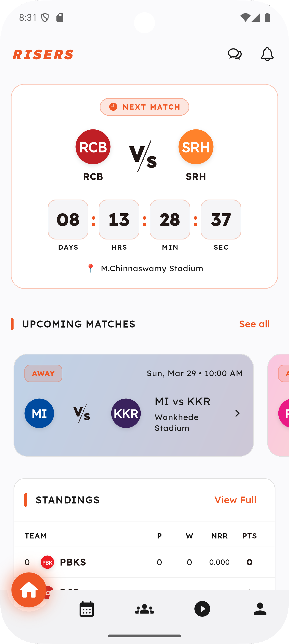
Task: Select the KKR team badge
Action: point(126,413)
